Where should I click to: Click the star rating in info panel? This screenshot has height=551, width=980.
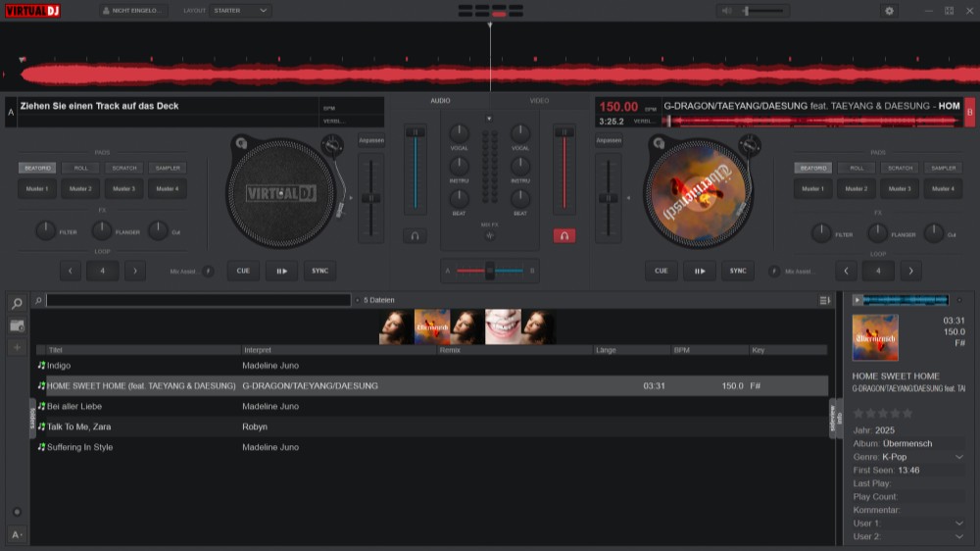click(883, 414)
